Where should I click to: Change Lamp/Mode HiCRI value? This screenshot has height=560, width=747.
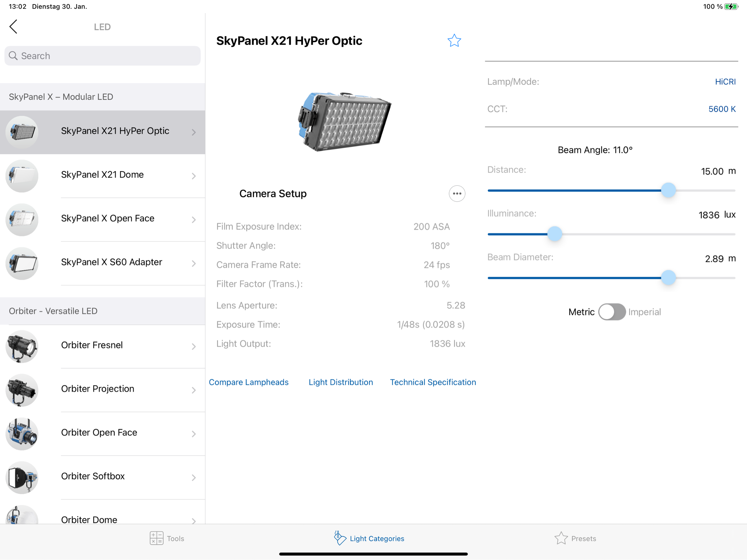725,82
